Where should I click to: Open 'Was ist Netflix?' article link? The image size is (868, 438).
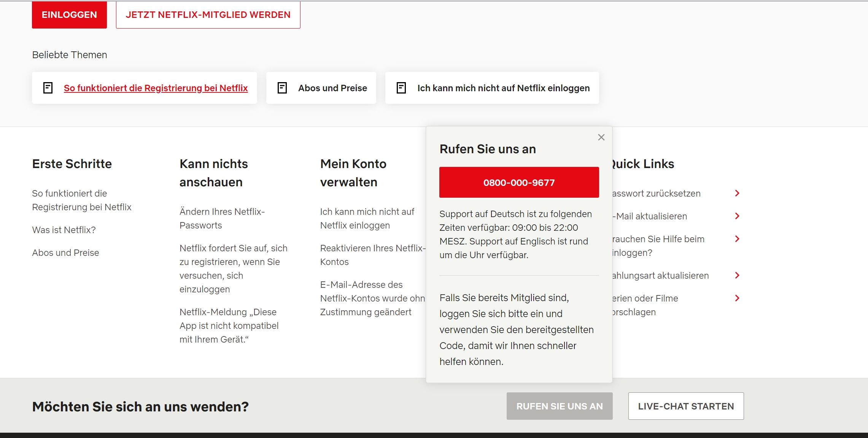[x=64, y=230]
